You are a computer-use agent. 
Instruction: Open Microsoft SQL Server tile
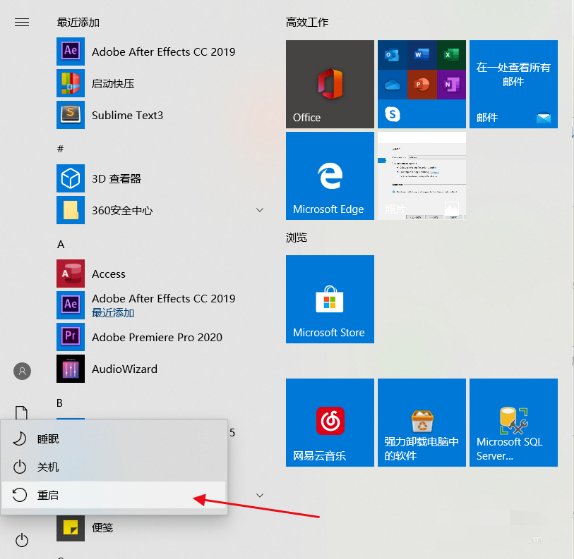tap(514, 422)
